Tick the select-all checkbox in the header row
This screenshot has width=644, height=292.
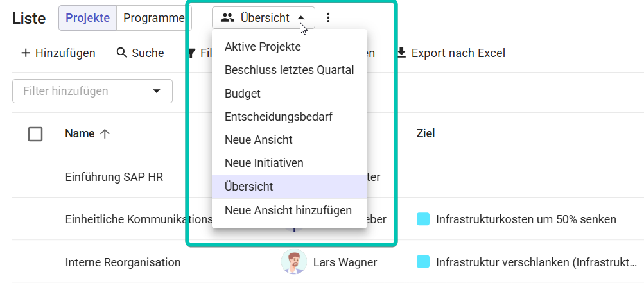click(x=35, y=134)
